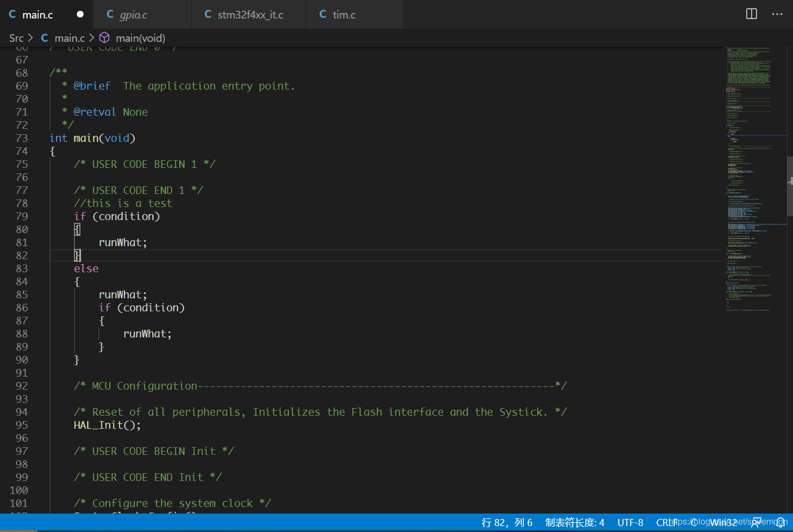Click 'if (condition)' on line 79
Viewport: 793px width, 532px height.
[117, 216]
